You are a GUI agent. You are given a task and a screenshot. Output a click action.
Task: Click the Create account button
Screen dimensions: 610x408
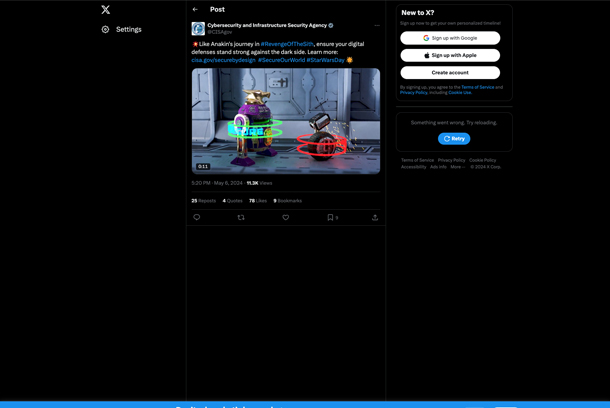(450, 73)
